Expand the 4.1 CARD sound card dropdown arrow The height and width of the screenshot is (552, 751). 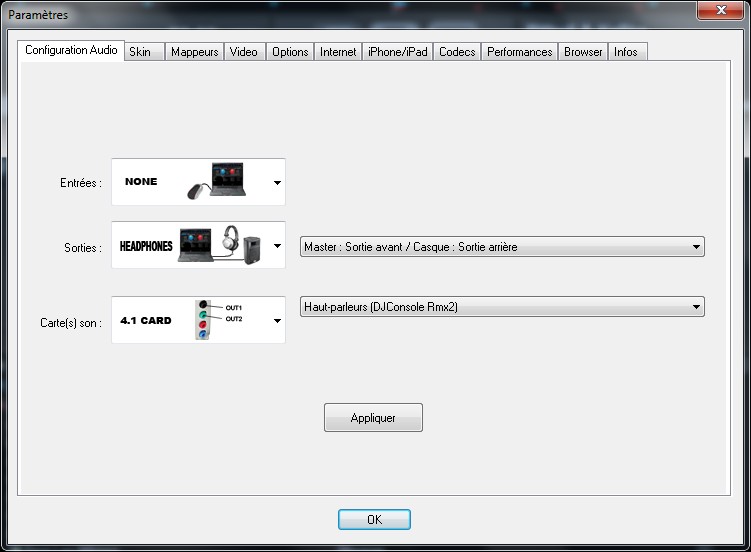coord(277,320)
